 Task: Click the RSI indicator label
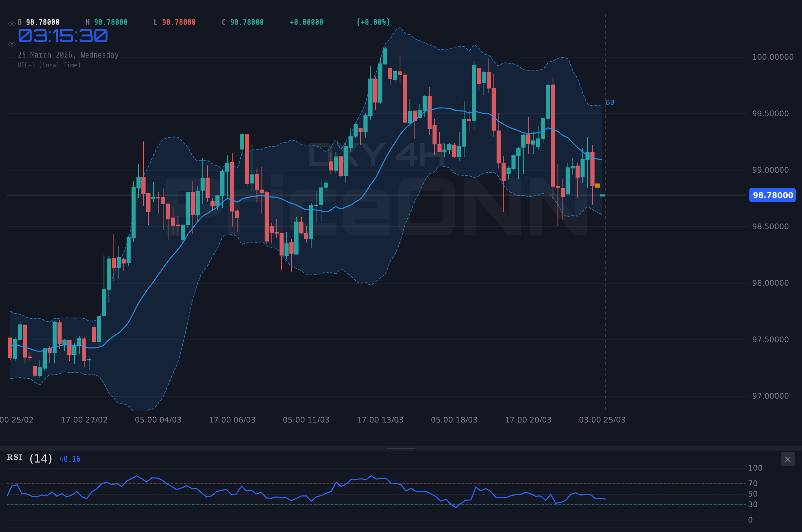coord(14,457)
